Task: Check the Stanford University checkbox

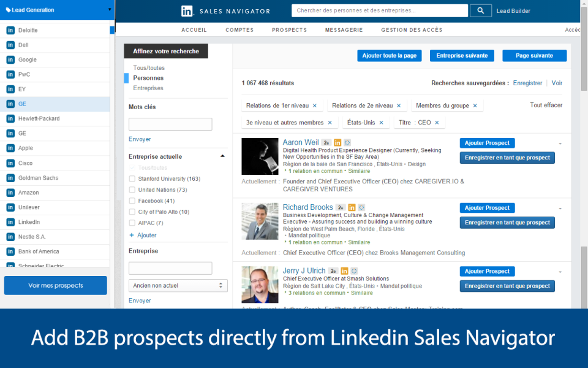Action: [132, 179]
